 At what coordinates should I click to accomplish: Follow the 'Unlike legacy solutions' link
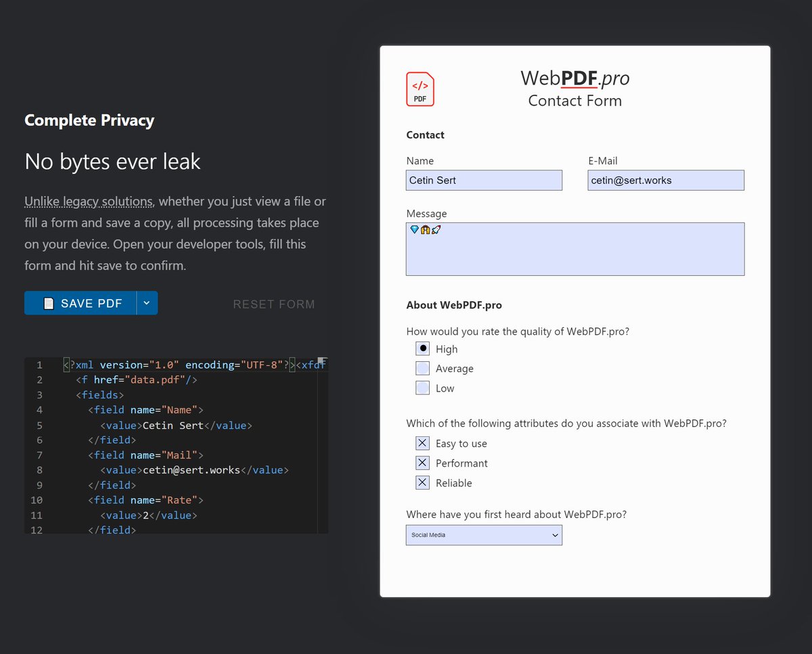tap(89, 202)
